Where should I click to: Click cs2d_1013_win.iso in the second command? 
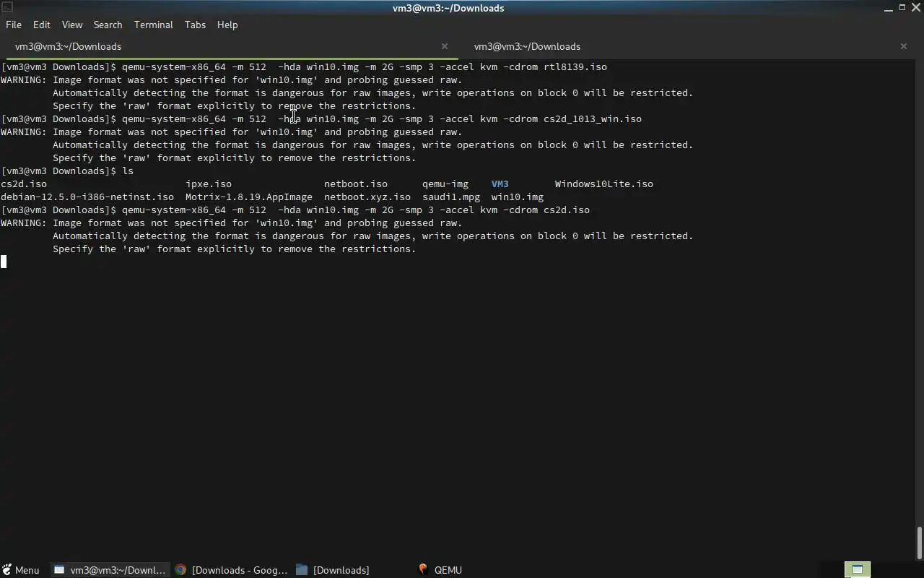(593, 118)
